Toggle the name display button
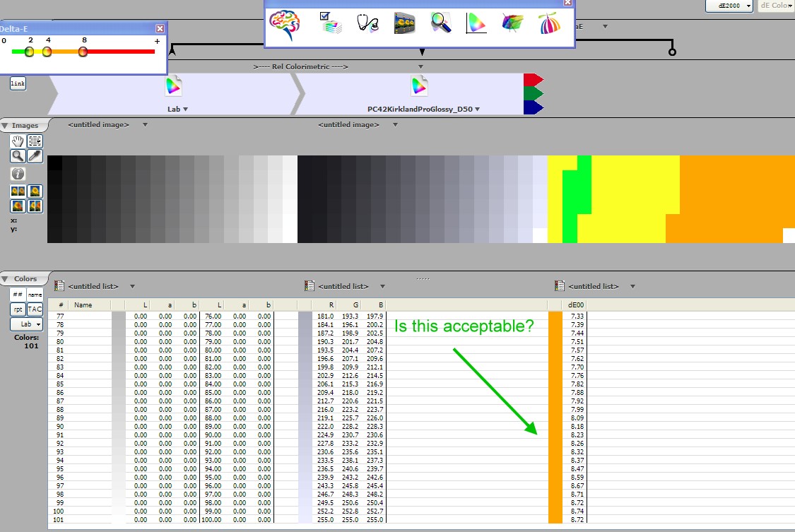The image size is (795, 532). pos(35,295)
